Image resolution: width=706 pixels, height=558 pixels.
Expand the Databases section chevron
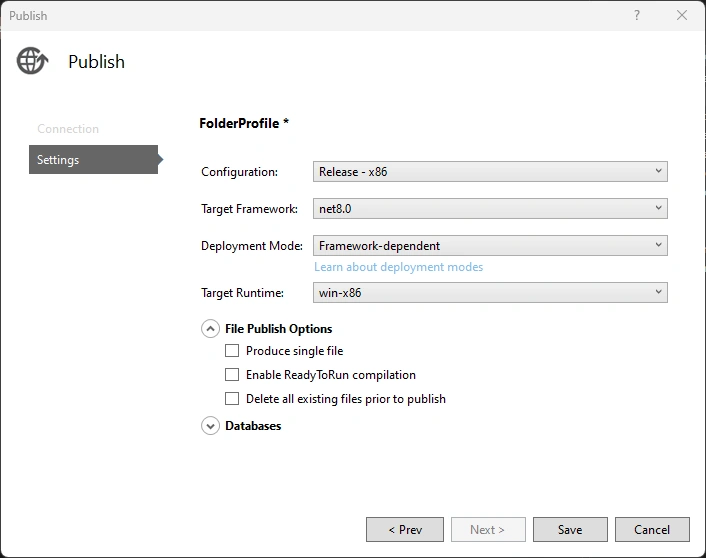click(210, 426)
